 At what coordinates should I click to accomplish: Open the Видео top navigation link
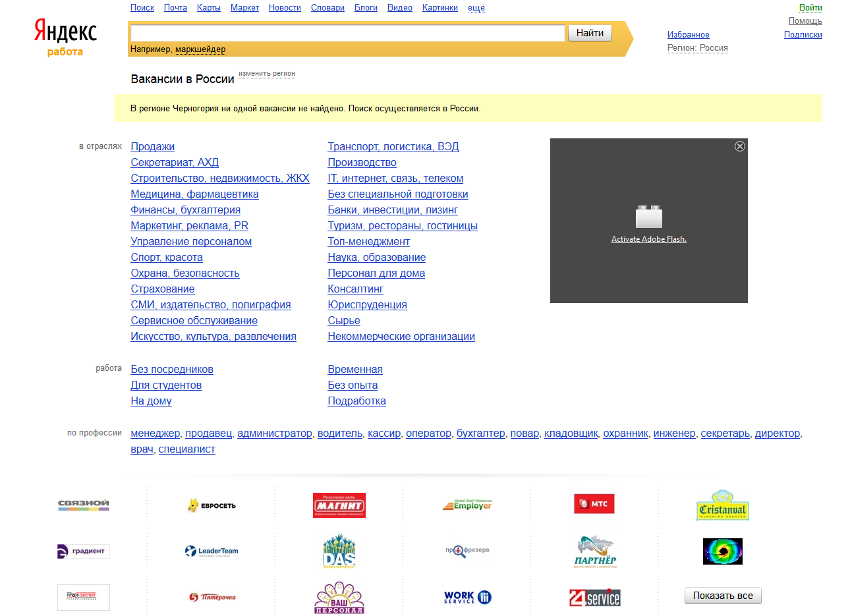tap(400, 8)
